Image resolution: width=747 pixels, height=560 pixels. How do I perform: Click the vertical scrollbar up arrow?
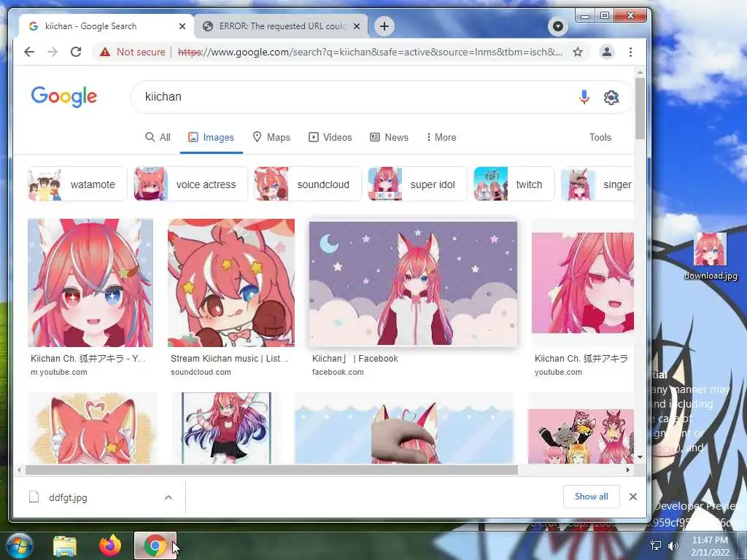point(640,72)
